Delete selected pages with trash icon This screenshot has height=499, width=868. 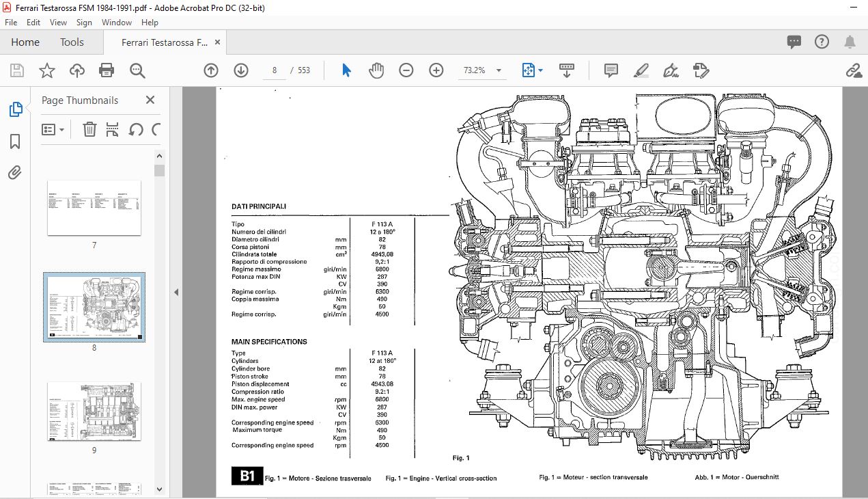[x=89, y=129]
